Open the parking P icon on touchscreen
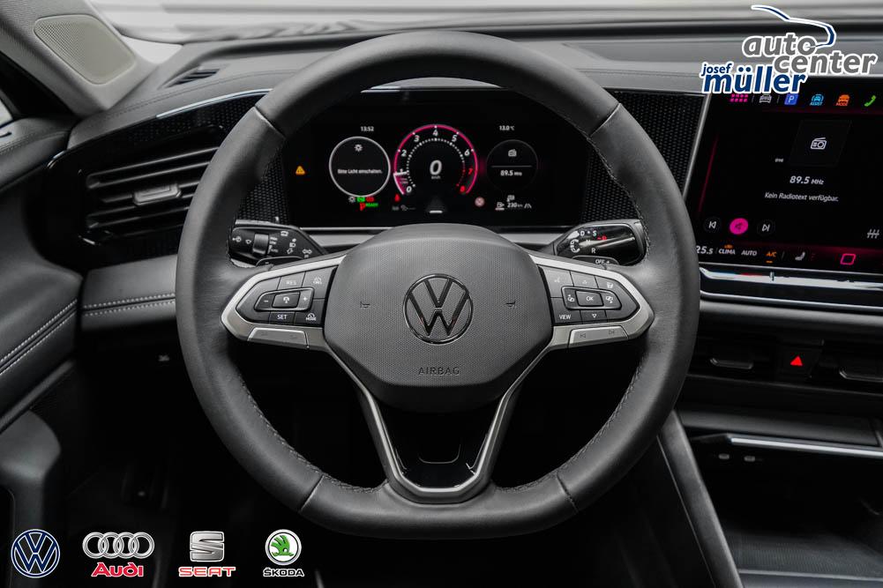 (x=791, y=99)
